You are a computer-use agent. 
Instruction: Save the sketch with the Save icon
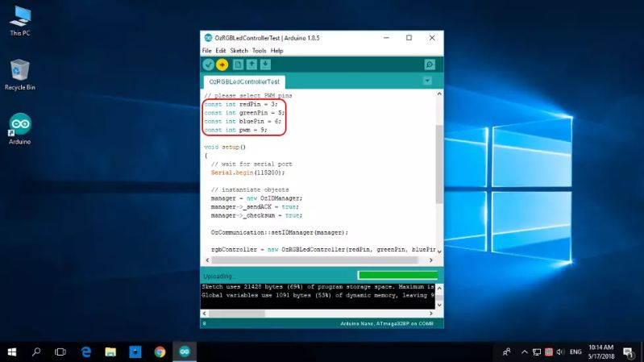(x=265, y=64)
